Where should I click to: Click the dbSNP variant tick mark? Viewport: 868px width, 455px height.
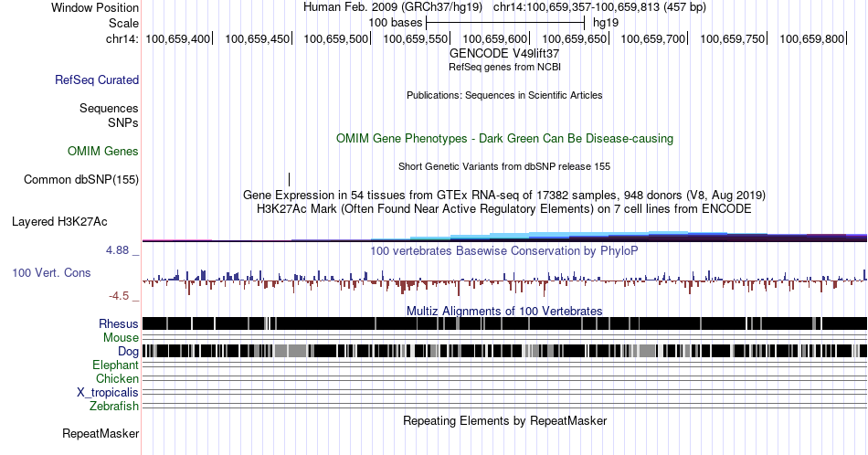[x=289, y=179]
